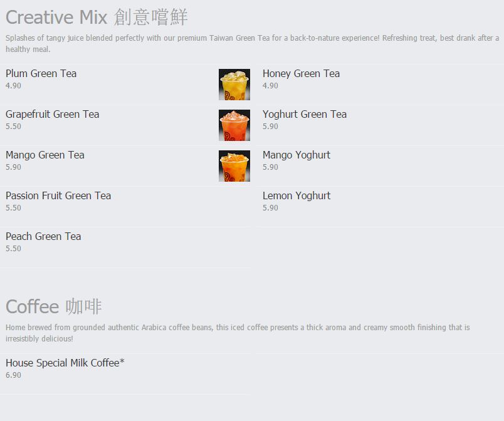Click the Creative Mix description paragraph
This screenshot has width=504, height=421.
(x=253, y=44)
